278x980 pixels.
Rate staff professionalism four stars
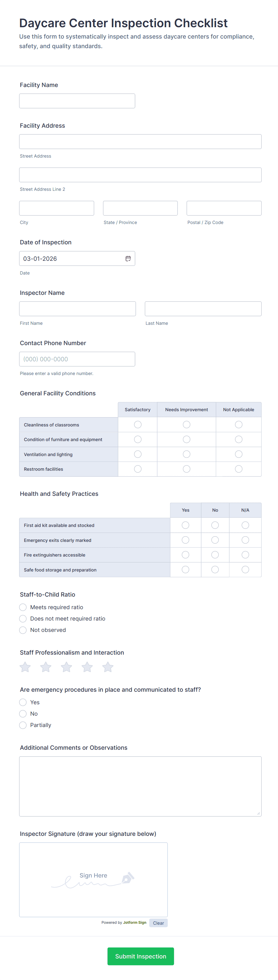pyautogui.click(x=87, y=667)
